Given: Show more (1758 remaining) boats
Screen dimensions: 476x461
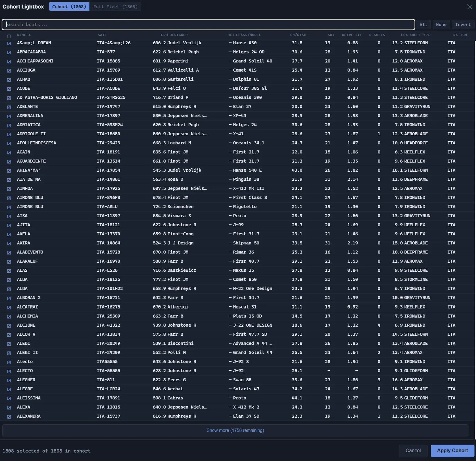Looking at the screenshot, I should (235, 430).
